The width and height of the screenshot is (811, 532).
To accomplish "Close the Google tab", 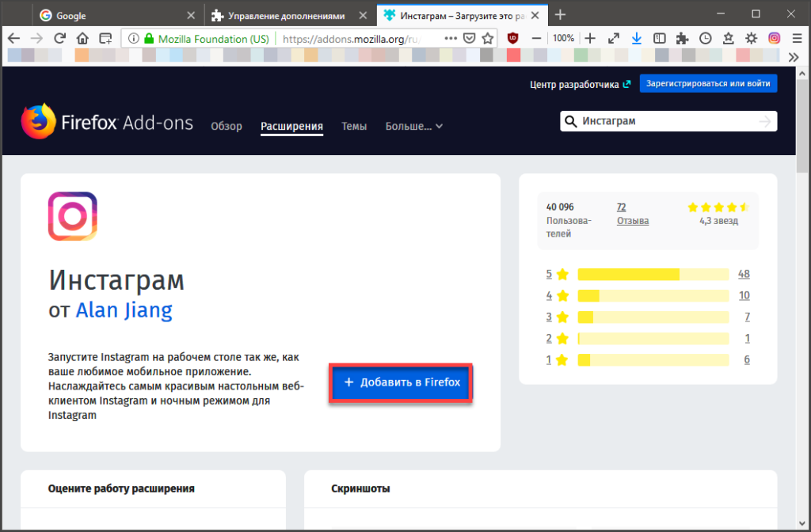I will coord(191,16).
